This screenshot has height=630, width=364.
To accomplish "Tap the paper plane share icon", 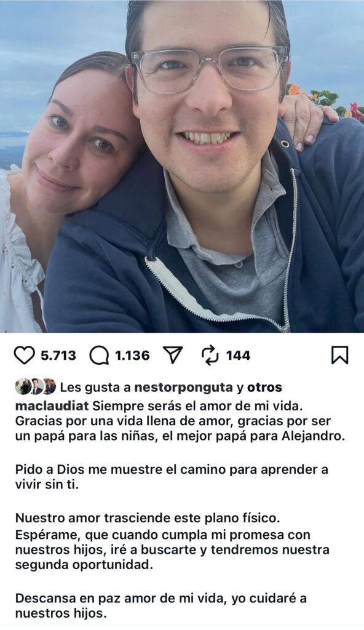I will tap(173, 355).
